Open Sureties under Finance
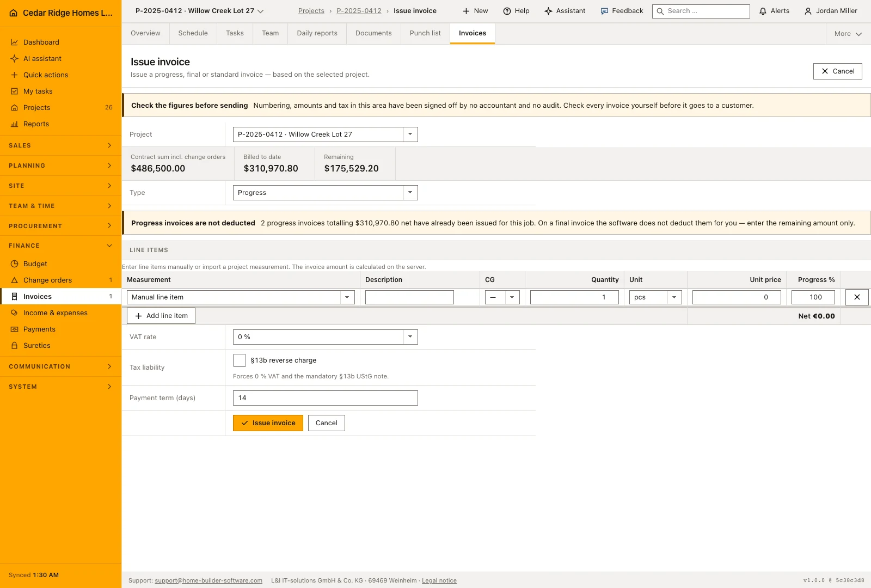Screen dimensions: 871x588 point(60,345)
